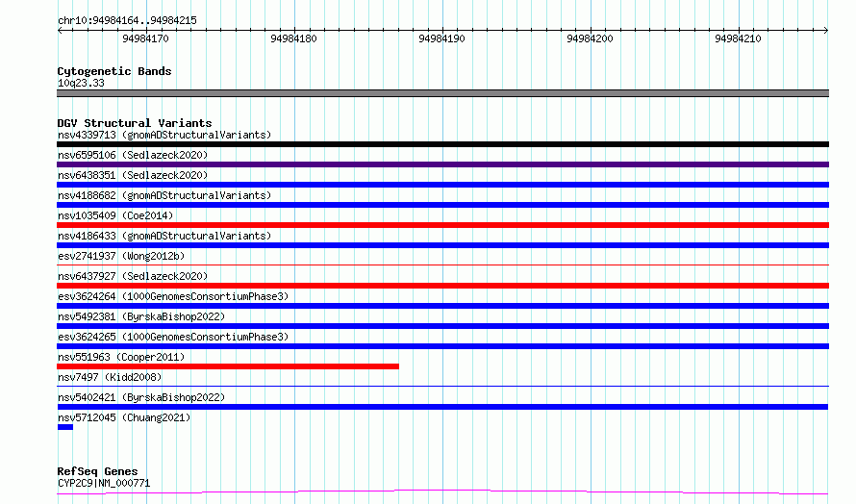
Task: Click the nsv5712045 (Chuang2021) label
Action: click(124, 417)
